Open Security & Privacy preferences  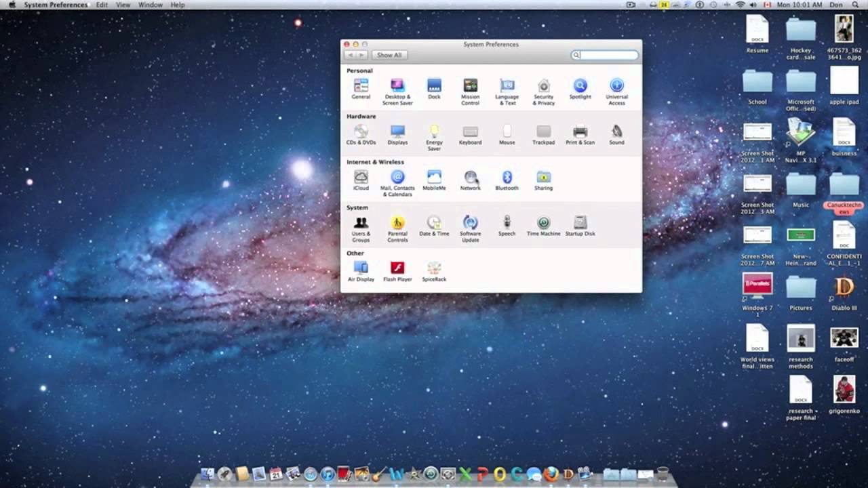point(543,91)
